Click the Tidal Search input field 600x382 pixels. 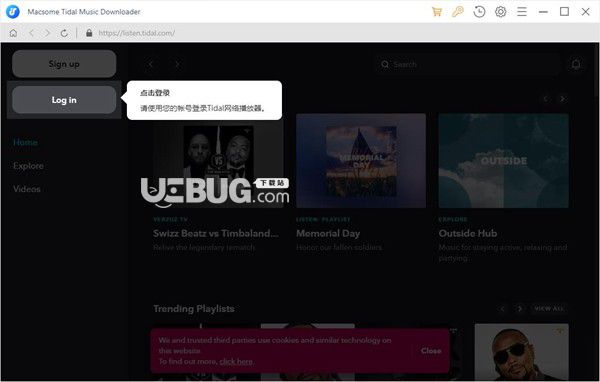tap(466, 64)
